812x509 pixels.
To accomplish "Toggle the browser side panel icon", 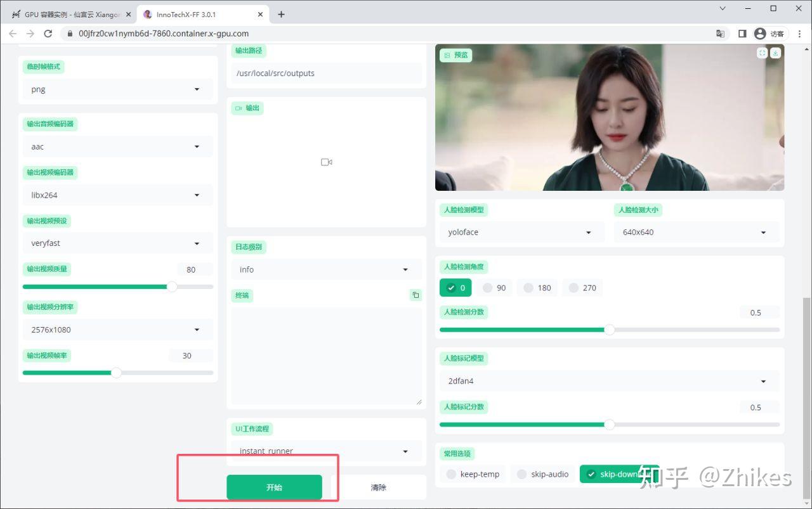I will point(742,34).
